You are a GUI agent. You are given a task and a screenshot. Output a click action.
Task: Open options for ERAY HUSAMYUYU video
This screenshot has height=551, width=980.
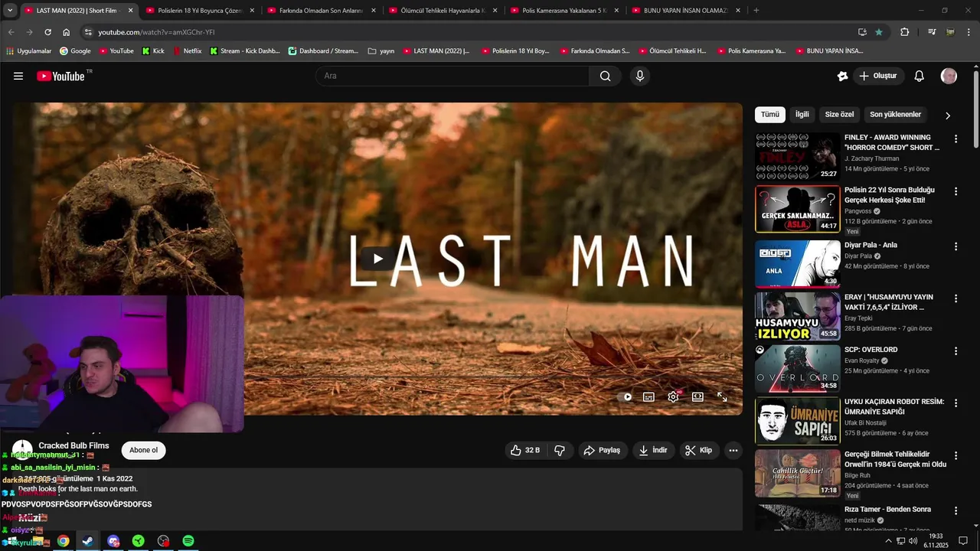[955, 298]
